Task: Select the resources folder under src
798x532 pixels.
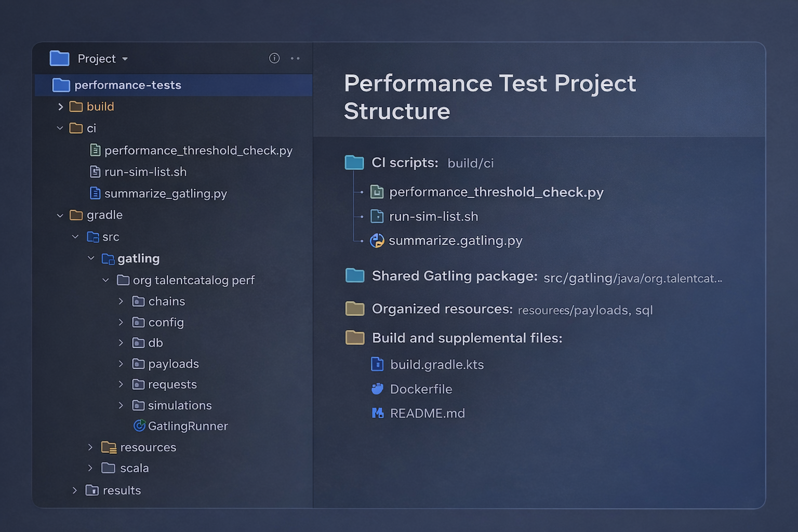Action: (148, 447)
